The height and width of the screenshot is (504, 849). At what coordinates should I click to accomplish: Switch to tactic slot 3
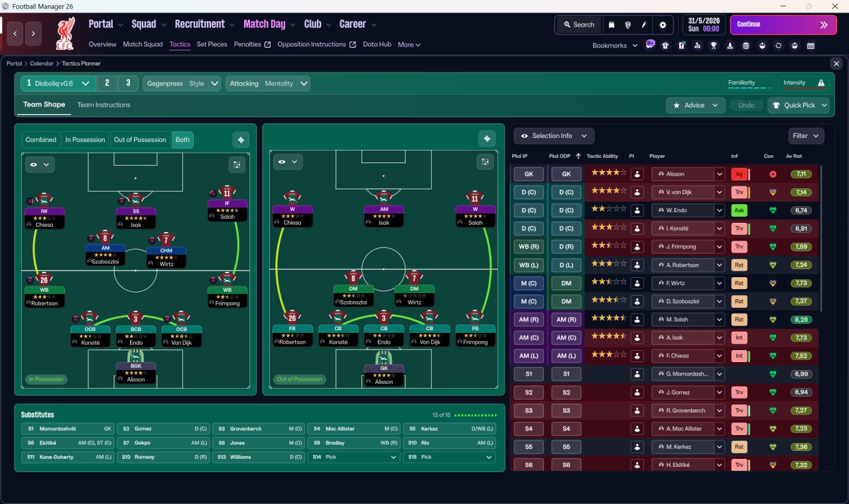tap(128, 84)
